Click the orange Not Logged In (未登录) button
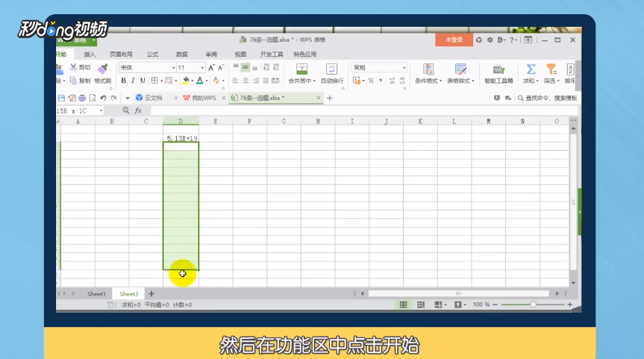Screen dimensions: 644x359 [x=454, y=40]
